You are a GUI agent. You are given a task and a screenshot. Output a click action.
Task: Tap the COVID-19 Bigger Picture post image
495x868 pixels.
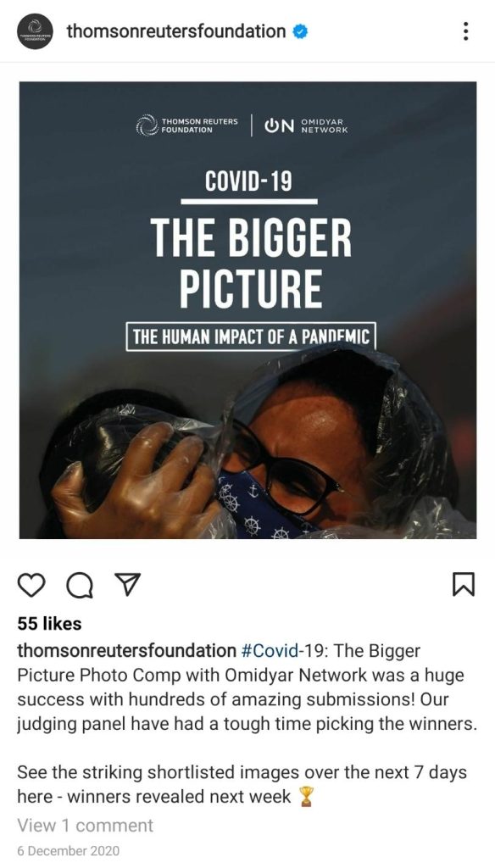pos(247,310)
